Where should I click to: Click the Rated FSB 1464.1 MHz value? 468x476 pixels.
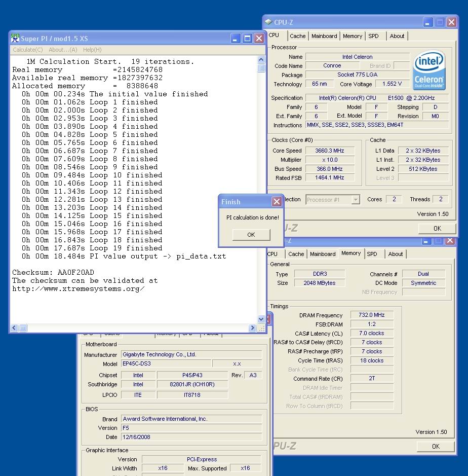coord(330,177)
